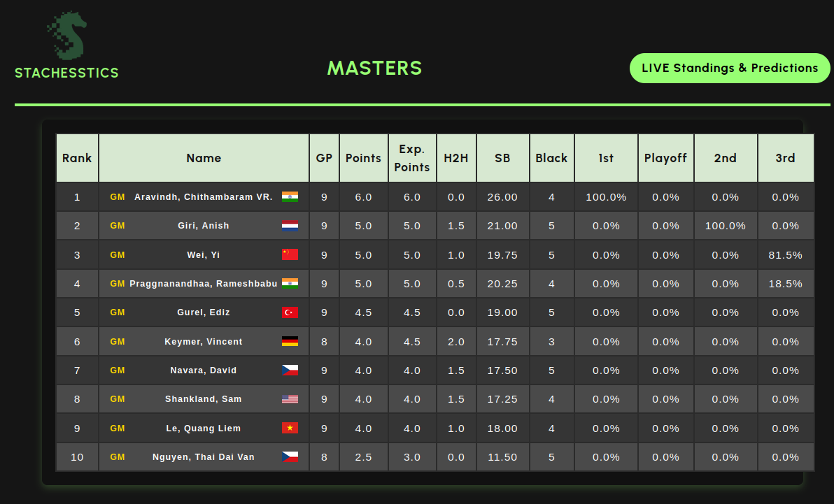
Task: Click Nguyen, Thai Dai Van's name
Action: point(204,457)
